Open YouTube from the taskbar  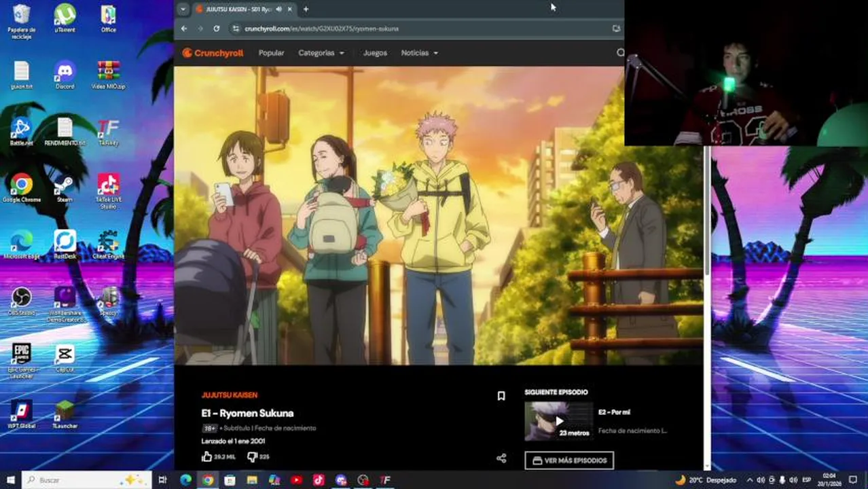(296, 480)
